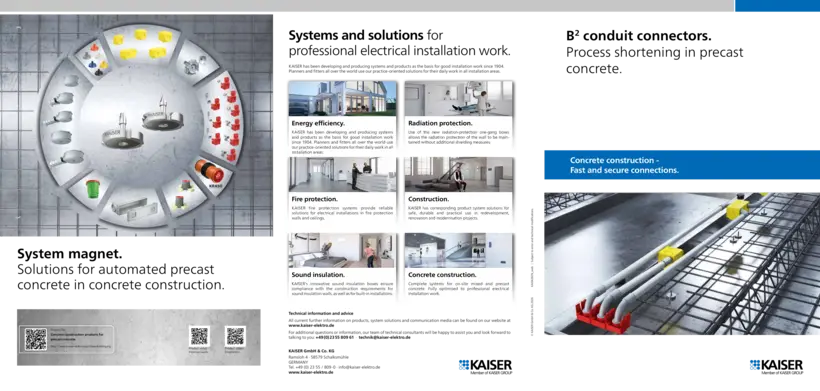Click the KAISER logo on the right panel
This screenshot has height=391, width=820.
coord(776,367)
